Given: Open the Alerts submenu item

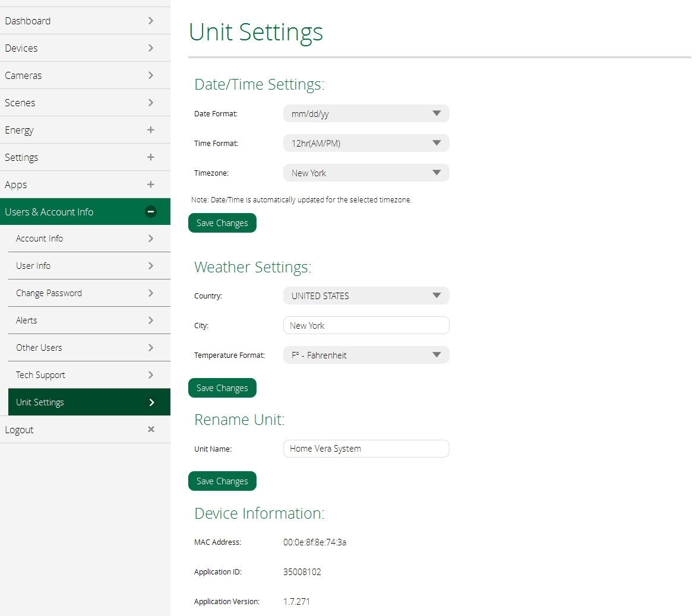Looking at the screenshot, I should (x=89, y=320).
